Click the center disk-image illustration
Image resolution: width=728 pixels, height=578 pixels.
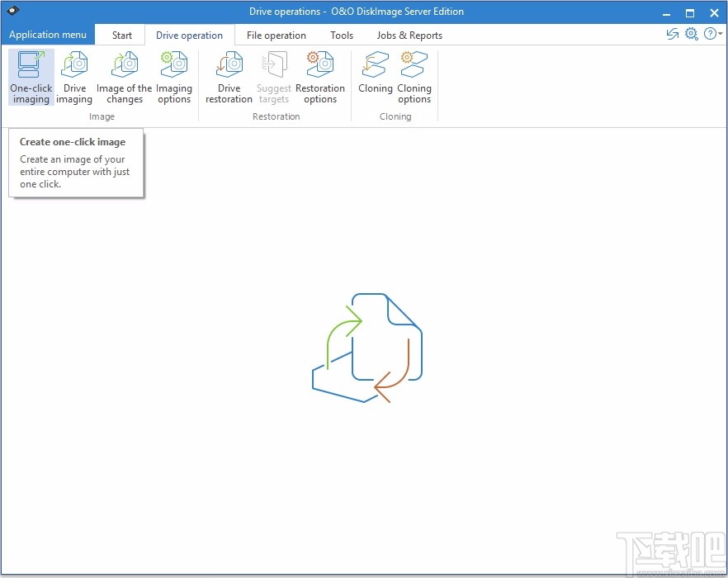(x=367, y=347)
